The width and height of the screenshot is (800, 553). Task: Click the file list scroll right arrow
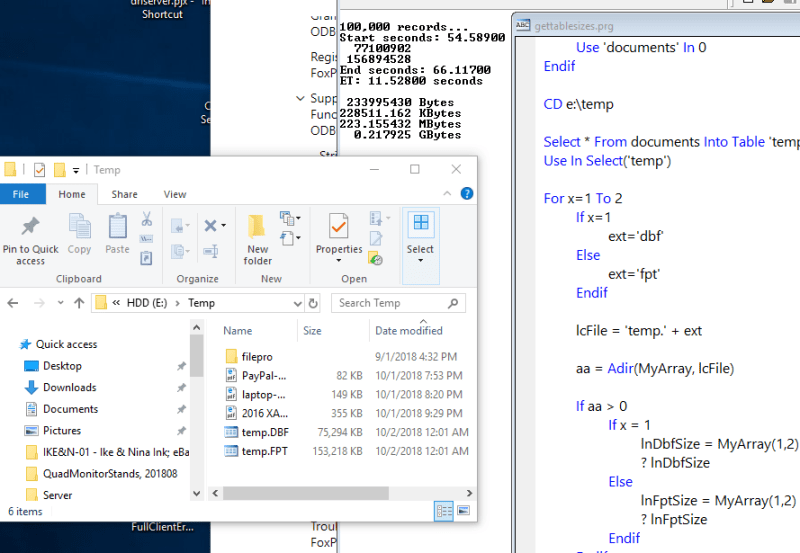tap(469, 493)
